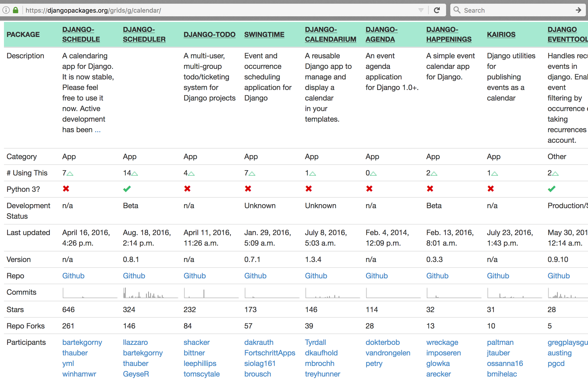588x381 pixels.
Task: Open the DJANGO-CALENDARIUM package link
Action: pos(331,34)
